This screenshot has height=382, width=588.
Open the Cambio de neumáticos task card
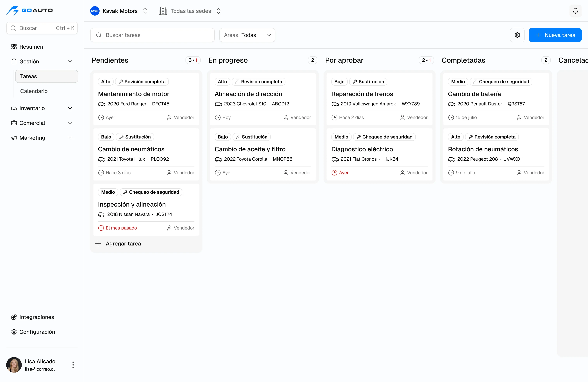[146, 154]
